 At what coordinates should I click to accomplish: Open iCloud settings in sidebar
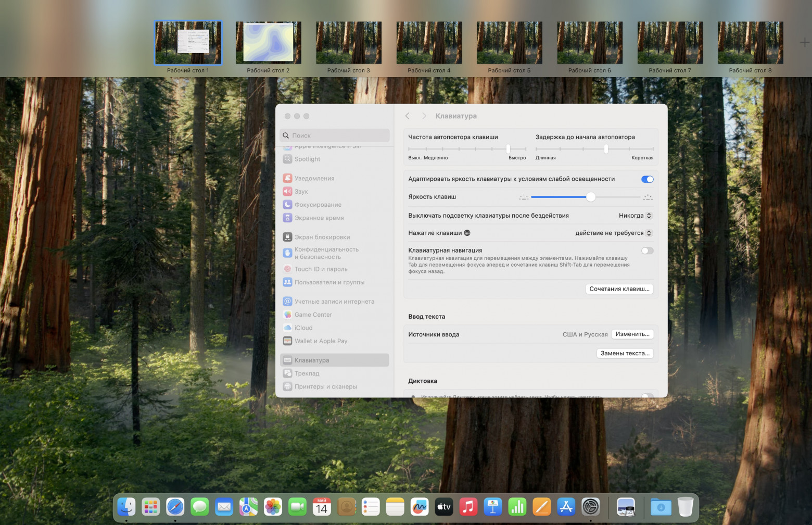(x=303, y=327)
